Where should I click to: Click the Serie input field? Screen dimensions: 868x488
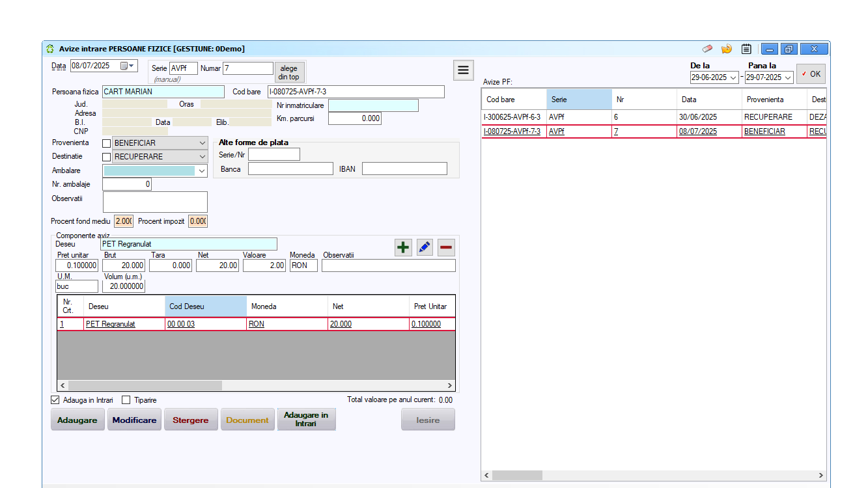(183, 68)
